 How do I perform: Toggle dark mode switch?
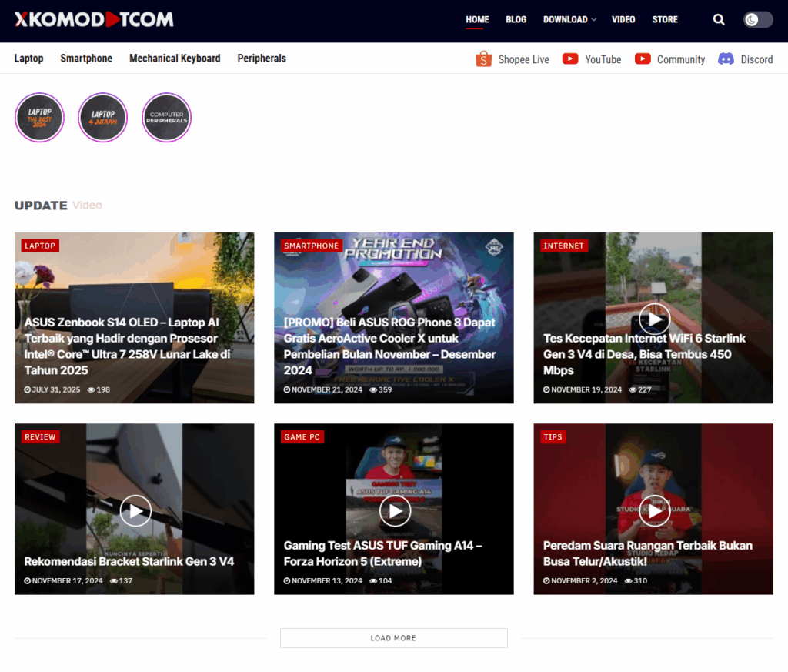tap(758, 20)
